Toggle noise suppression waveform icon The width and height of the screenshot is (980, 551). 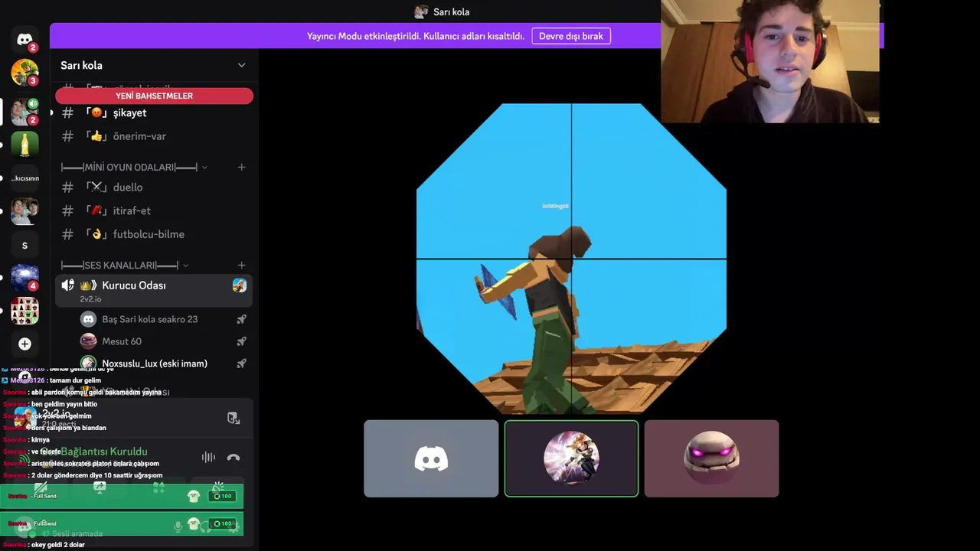pos(208,458)
